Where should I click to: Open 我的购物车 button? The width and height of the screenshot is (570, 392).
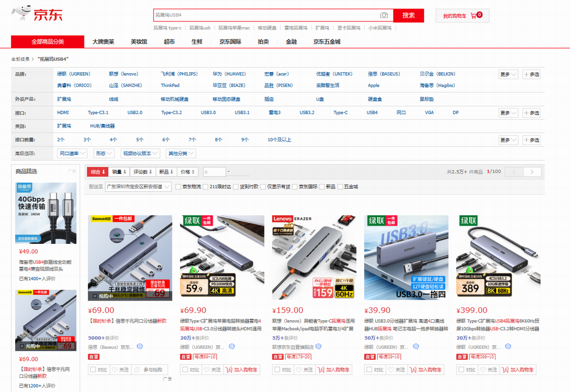pyautogui.click(x=462, y=16)
